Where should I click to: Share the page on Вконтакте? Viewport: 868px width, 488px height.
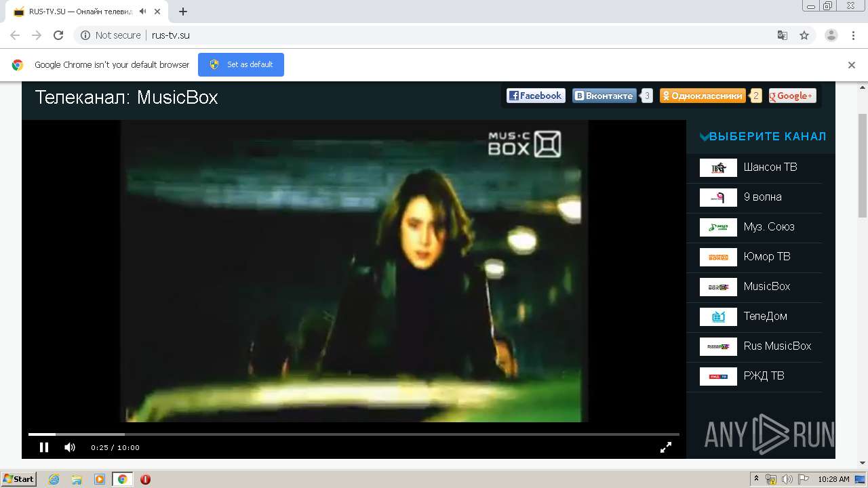pos(604,96)
